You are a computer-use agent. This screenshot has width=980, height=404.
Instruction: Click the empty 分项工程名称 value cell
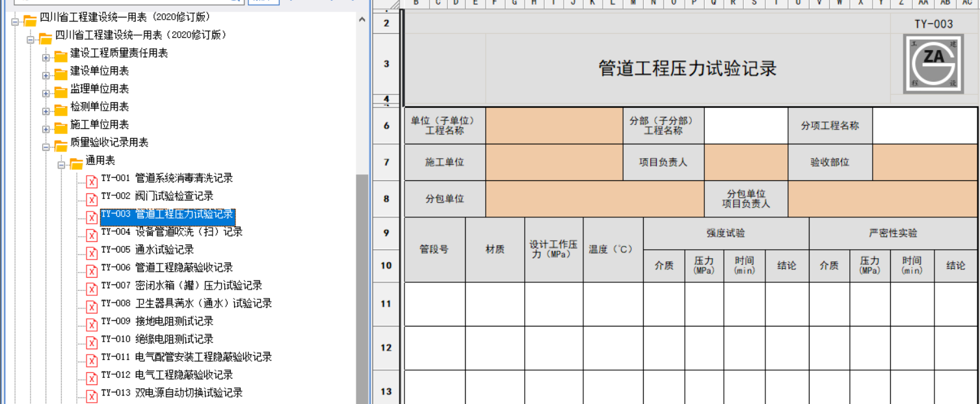coord(925,126)
